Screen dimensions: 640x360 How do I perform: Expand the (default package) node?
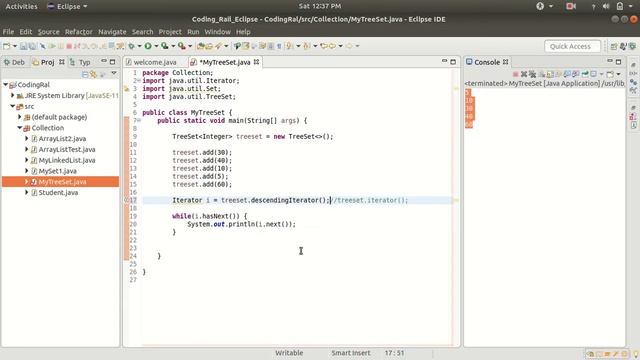pos(19,117)
